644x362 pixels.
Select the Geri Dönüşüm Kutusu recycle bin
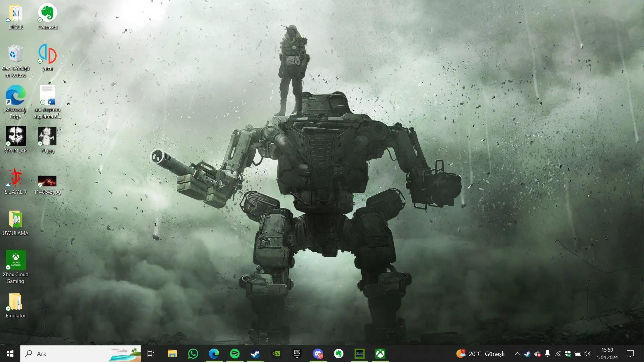pyautogui.click(x=15, y=61)
